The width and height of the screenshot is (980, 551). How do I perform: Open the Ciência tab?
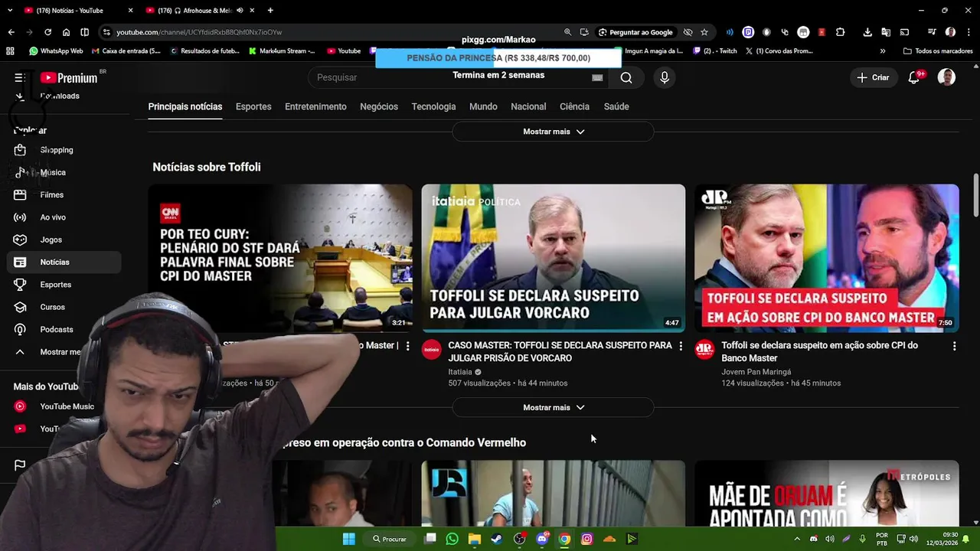(x=574, y=106)
